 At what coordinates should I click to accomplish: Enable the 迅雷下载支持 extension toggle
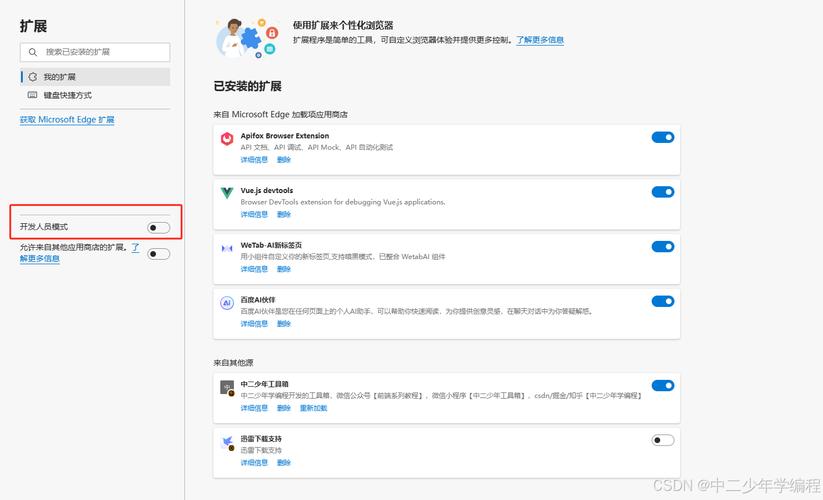pos(663,440)
